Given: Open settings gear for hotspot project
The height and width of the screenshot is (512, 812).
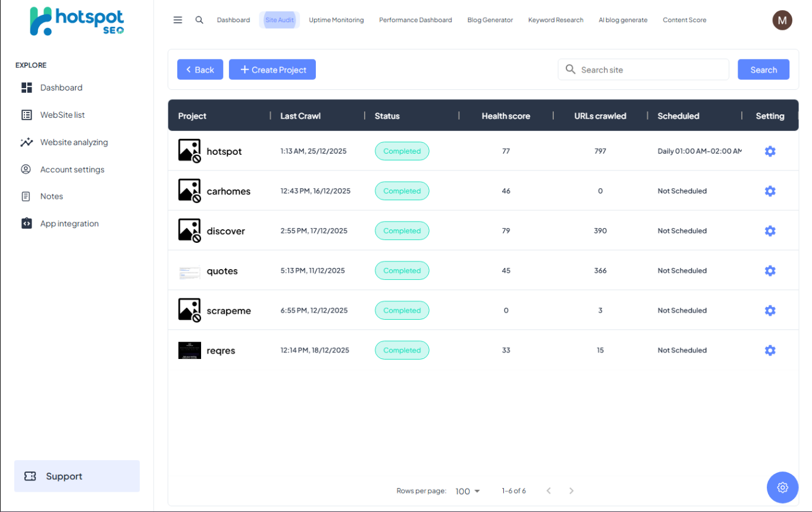Looking at the screenshot, I should [770, 151].
